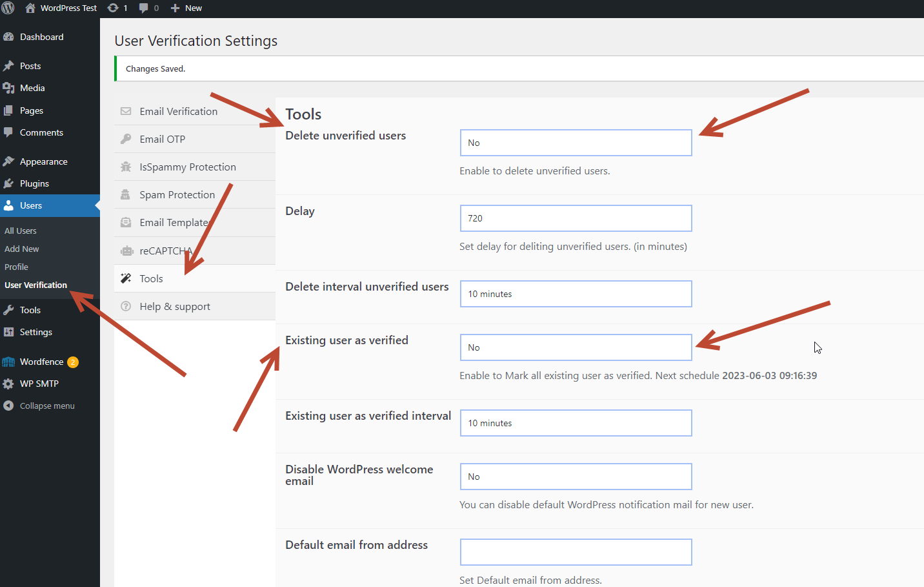Go to All Users submenu

point(21,231)
